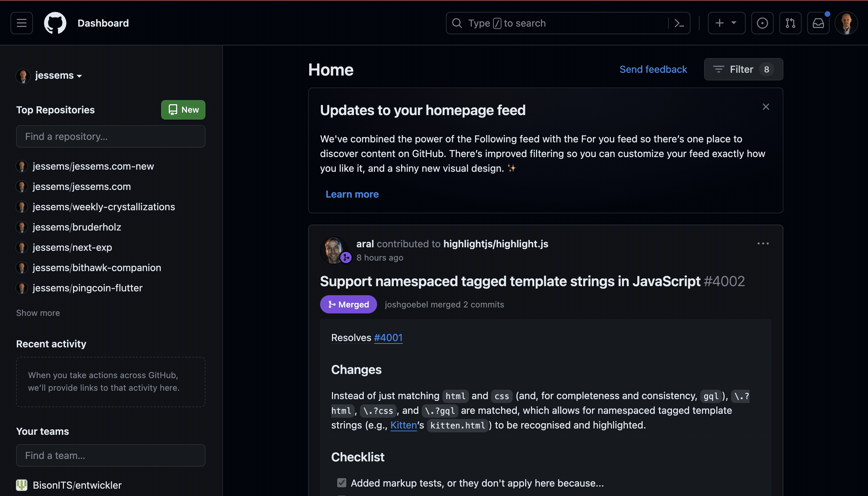This screenshot has height=496, width=868.
Task: Open the notifications inbox icon
Action: (x=818, y=23)
